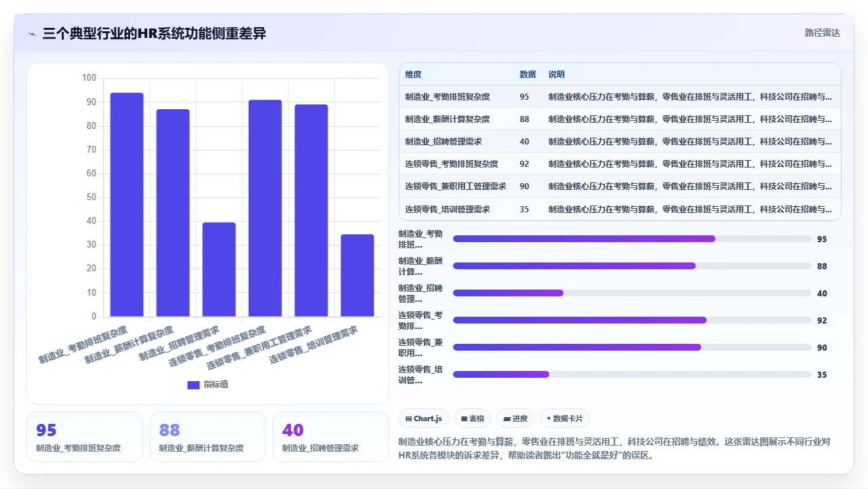Select table cell 连锁零售_兼职用工管理需求
This screenshot has height=489, width=868.
pyautogui.click(x=455, y=187)
